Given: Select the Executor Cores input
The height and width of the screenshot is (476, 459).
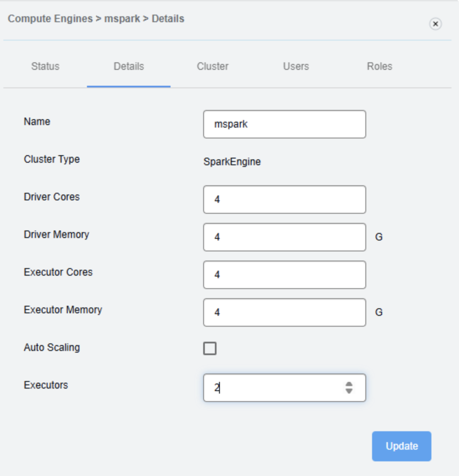Looking at the screenshot, I should 284,275.
